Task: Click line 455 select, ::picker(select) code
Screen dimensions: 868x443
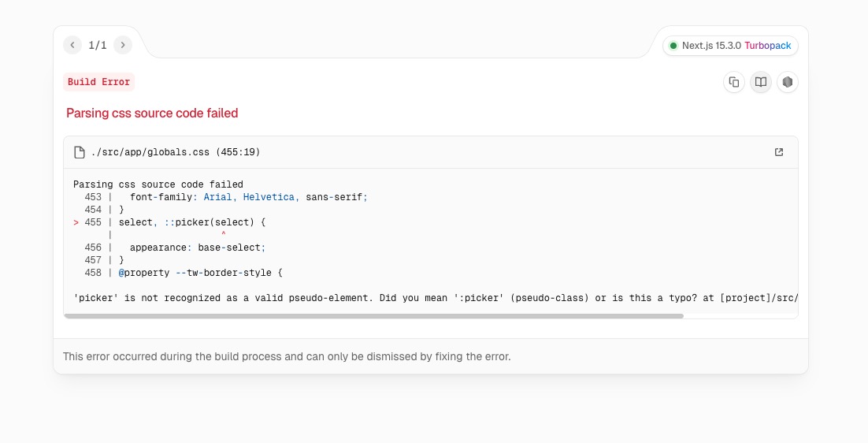Action: 192,222
